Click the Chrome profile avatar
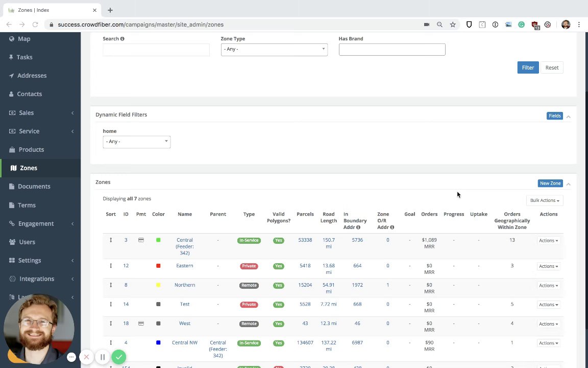The image size is (588, 368). click(566, 25)
